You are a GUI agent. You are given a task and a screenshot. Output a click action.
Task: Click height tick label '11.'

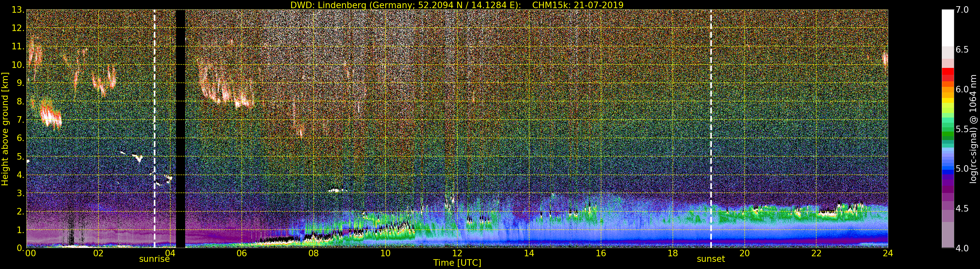(18, 46)
